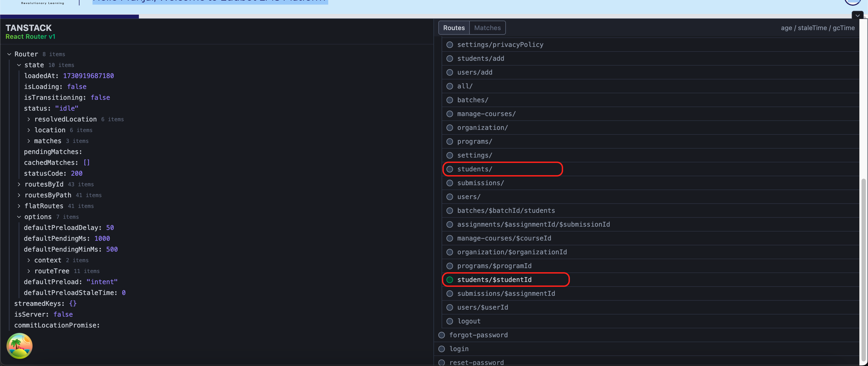The height and width of the screenshot is (366, 868).
Task: Click the submissions/ route row
Action: (650, 183)
